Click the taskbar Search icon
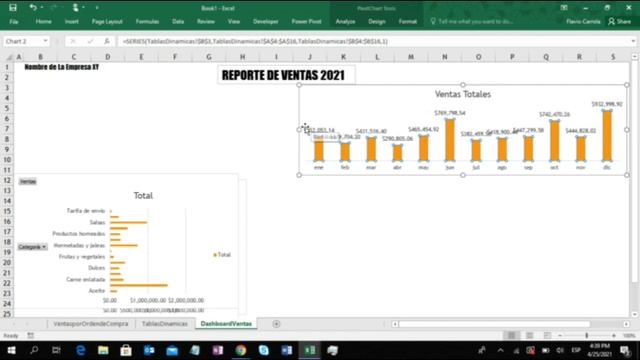This screenshot has width=640, height=360. (x=34, y=350)
